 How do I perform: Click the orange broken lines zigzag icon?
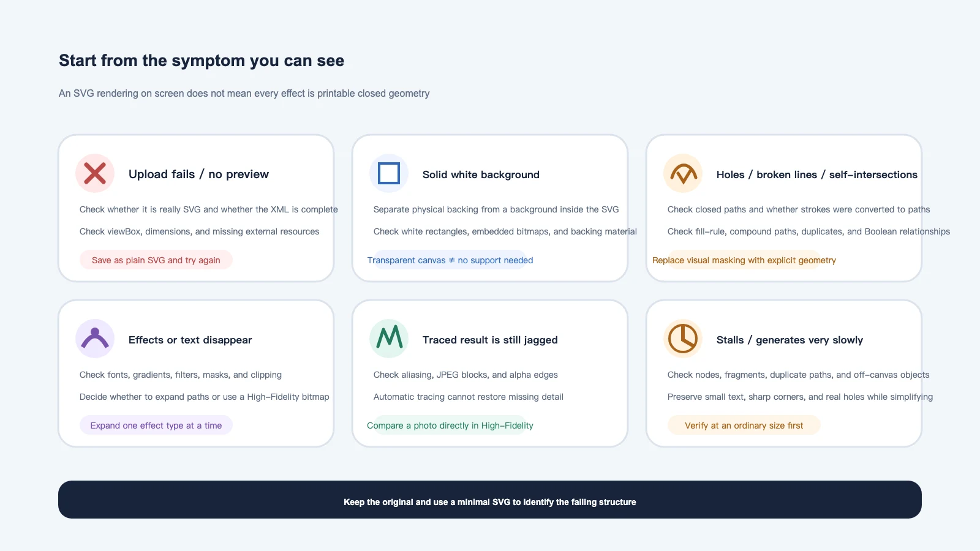(x=683, y=173)
